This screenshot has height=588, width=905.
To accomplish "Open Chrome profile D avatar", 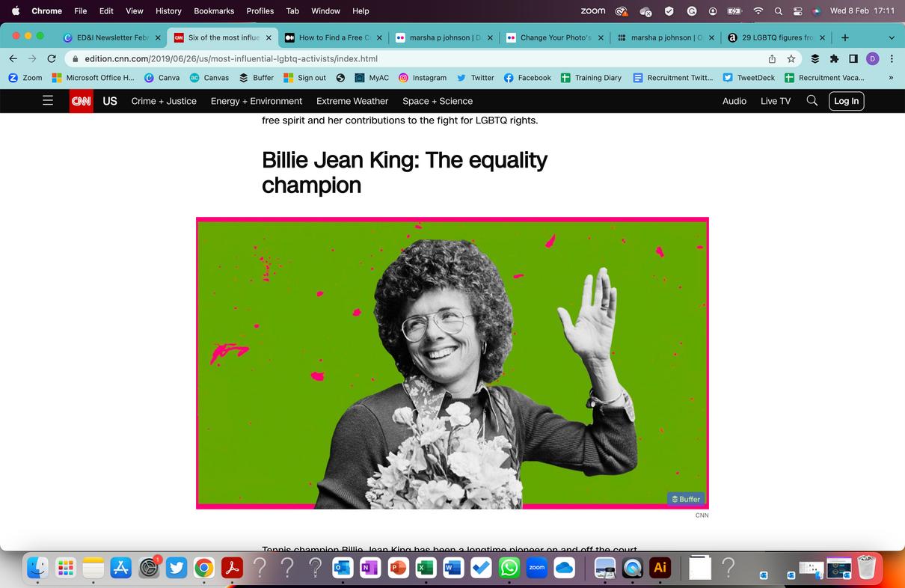I will coord(872,58).
